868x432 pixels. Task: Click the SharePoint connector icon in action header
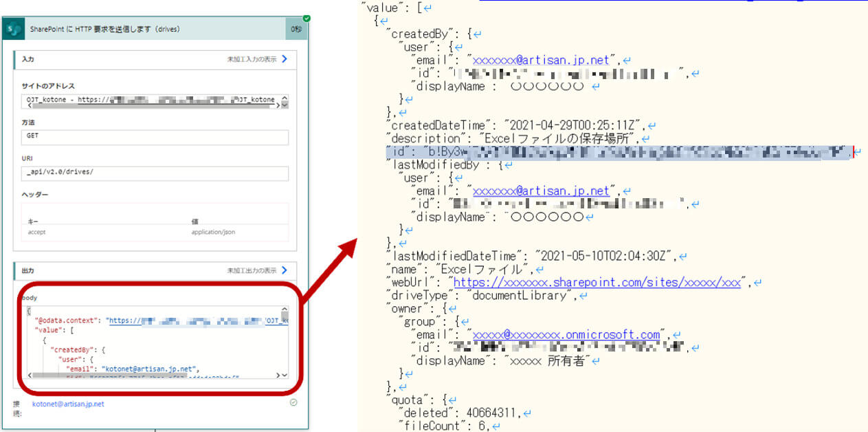click(15, 30)
